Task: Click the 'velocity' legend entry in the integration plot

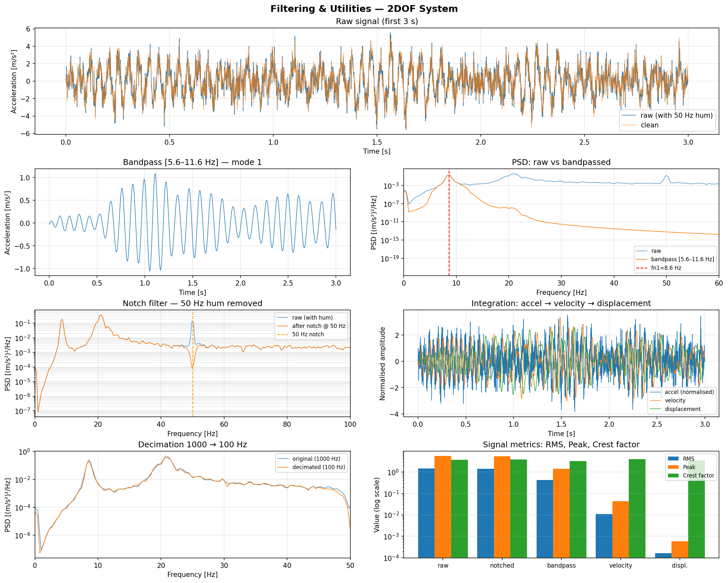Action: point(675,400)
